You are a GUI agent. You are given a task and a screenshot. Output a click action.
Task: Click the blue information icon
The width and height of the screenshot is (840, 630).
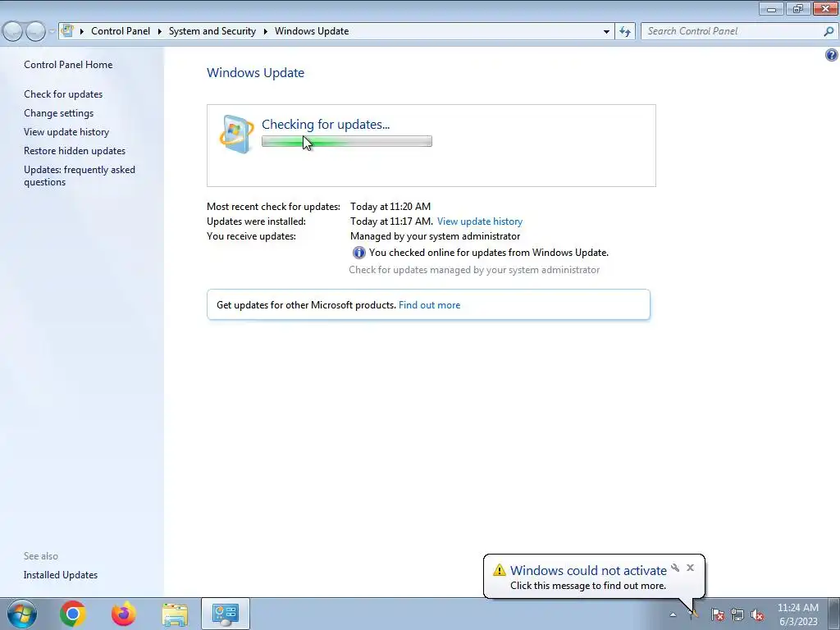coord(358,253)
